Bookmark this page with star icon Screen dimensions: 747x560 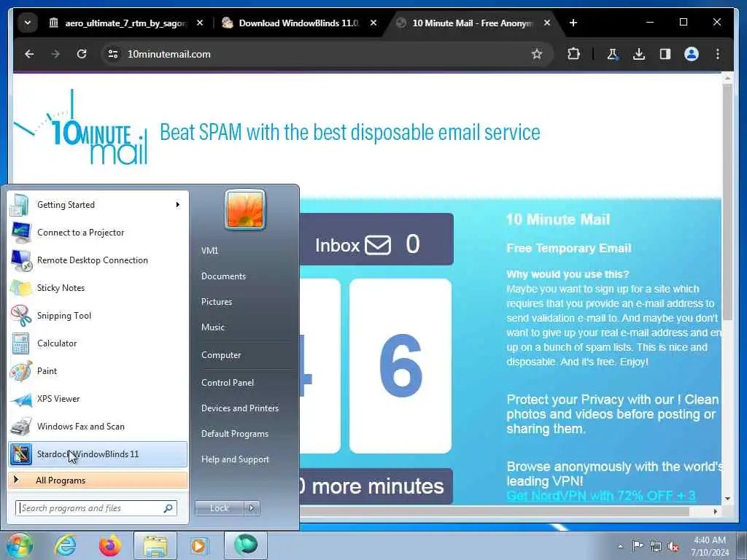point(537,54)
